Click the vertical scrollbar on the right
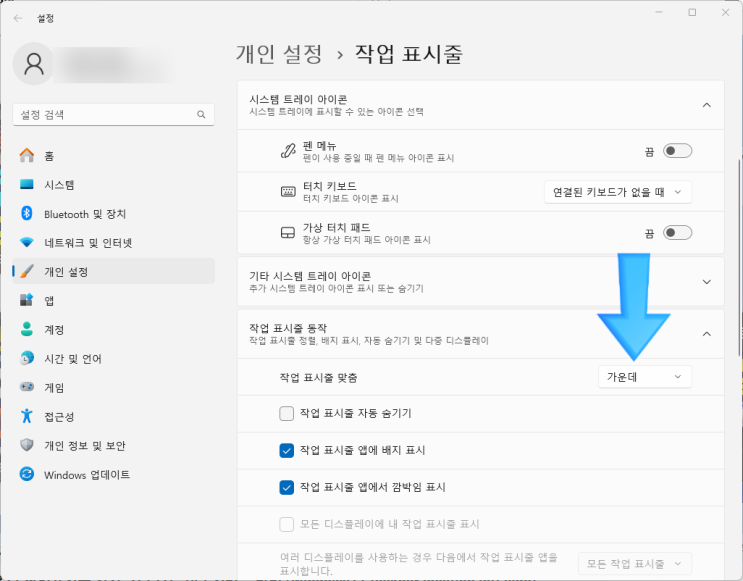743x581 pixels. pos(739,258)
